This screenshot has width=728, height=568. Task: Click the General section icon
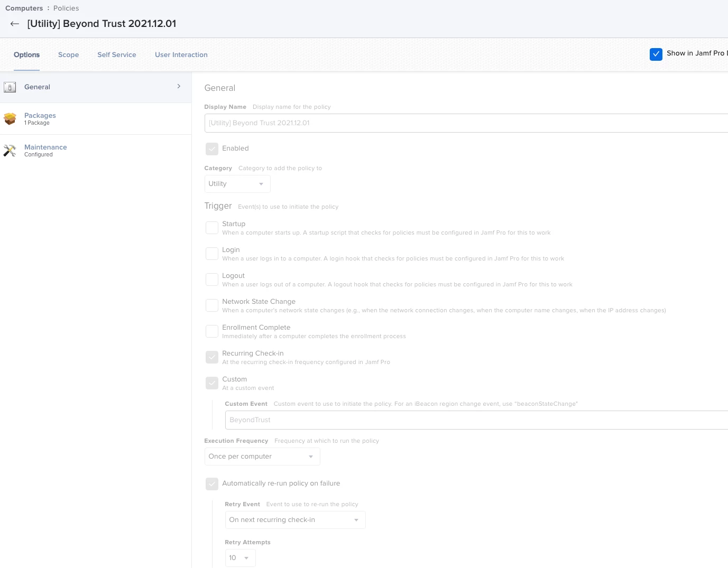click(10, 87)
